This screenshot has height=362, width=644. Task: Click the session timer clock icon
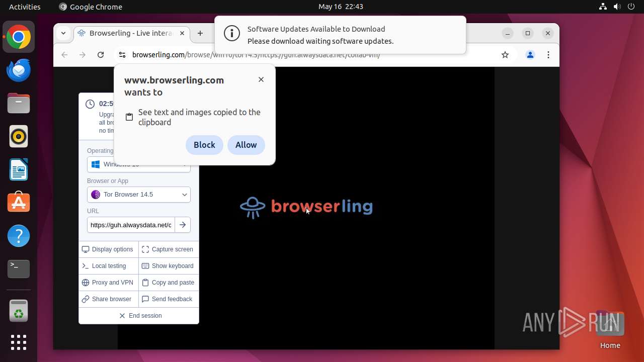pos(90,104)
